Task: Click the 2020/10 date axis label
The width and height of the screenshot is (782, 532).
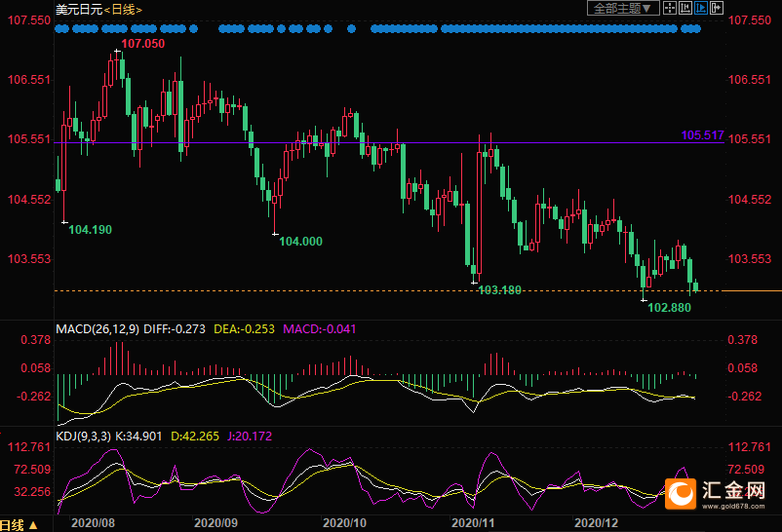Action: [x=344, y=523]
